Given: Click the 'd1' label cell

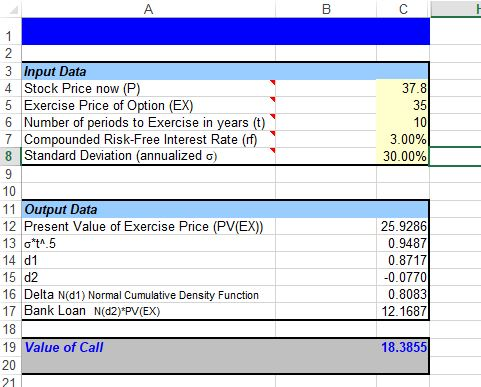Looking at the screenshot, I should coord(149,260).
